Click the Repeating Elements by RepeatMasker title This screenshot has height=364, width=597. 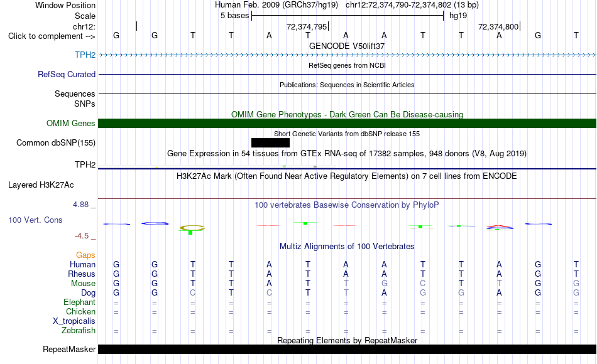[347, 340]
